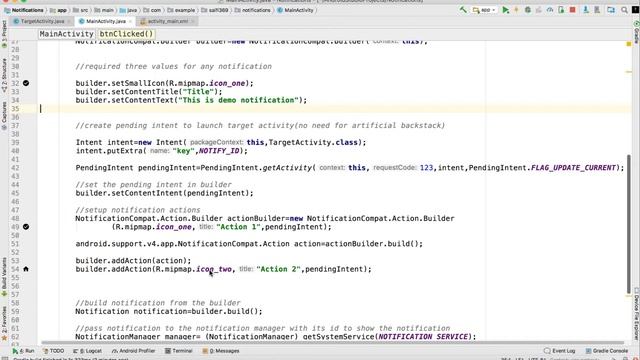
Task: Open the Event Log
Action: (560, 351)
